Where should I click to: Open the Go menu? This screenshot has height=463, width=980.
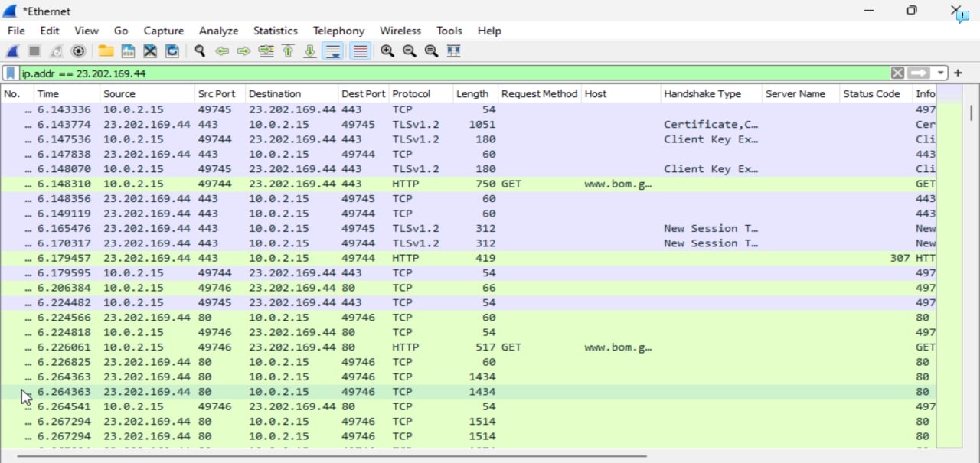(x=121, y=31)
